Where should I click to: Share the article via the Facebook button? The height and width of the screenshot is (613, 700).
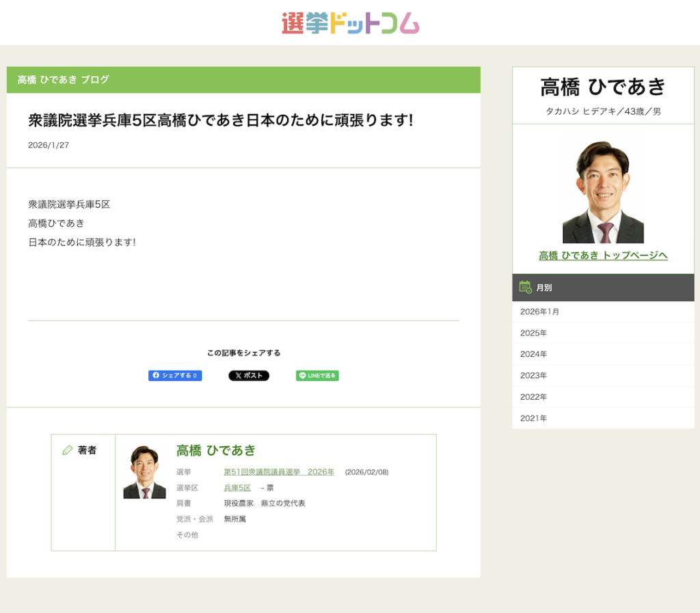(175, 376)
